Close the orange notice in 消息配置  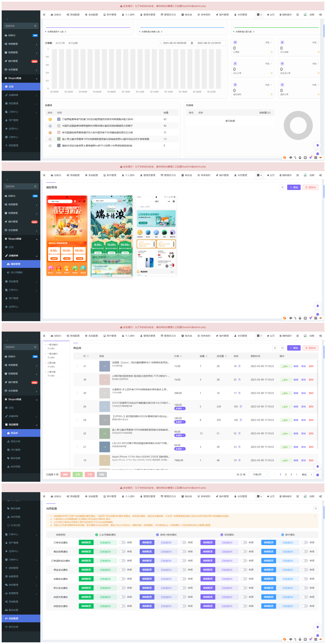pos(315,516)
